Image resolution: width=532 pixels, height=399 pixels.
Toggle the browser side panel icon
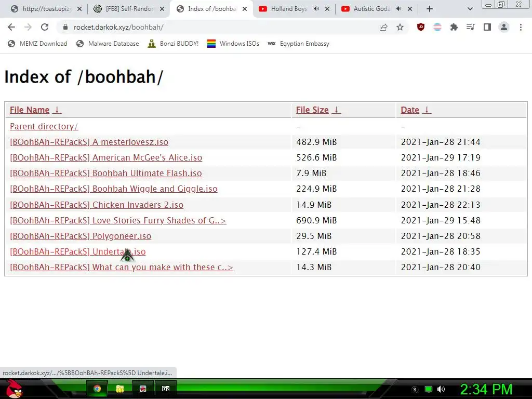(487, 27)
